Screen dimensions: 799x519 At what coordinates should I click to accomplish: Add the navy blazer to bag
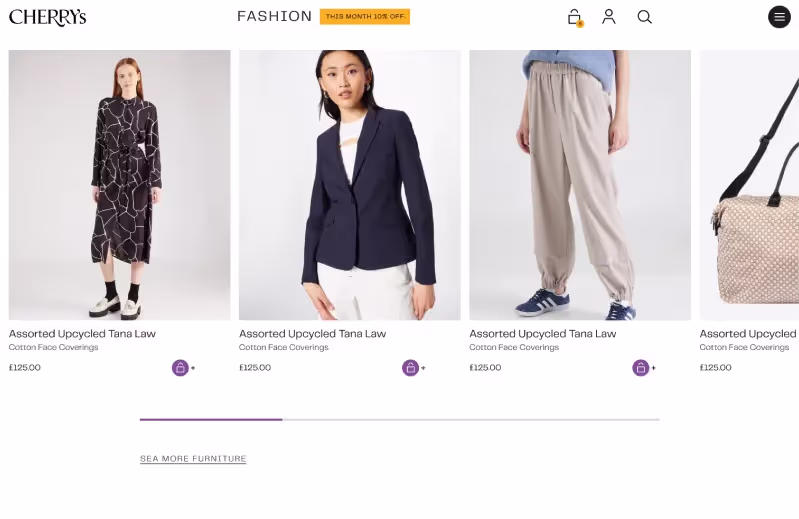click(x=411, y=368)
